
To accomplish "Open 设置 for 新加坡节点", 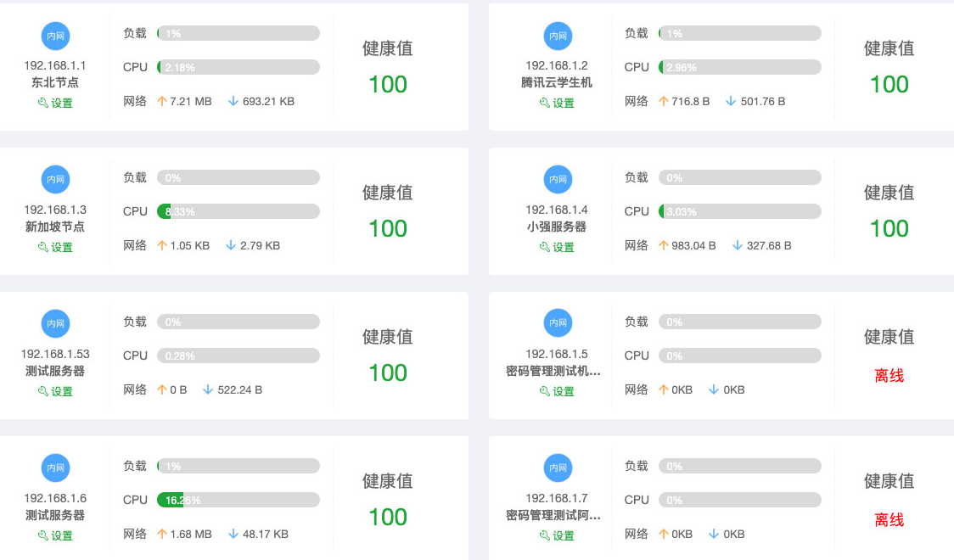I will pyautogui.click(x=56, y=248).
